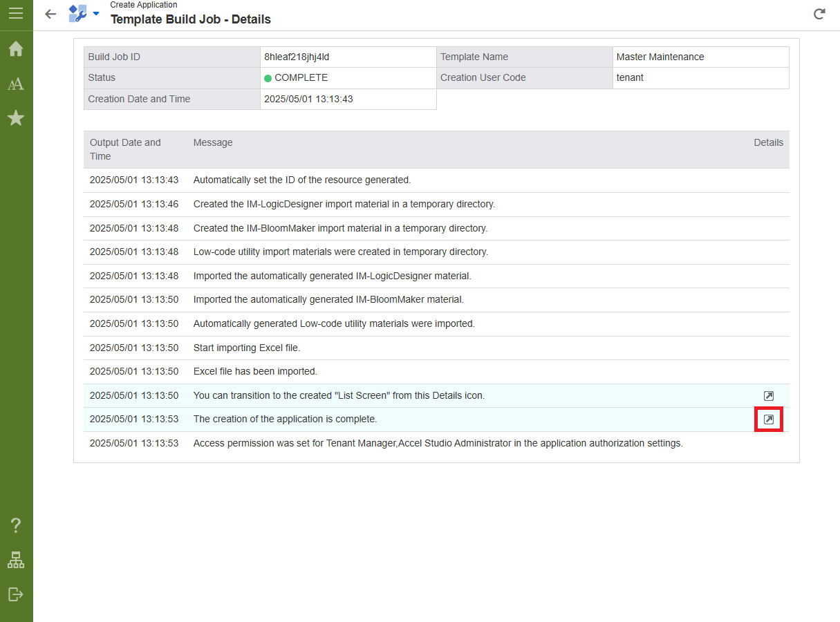
Task: Click the Template Name value Master Maintenance
Action: click(660, 57)
